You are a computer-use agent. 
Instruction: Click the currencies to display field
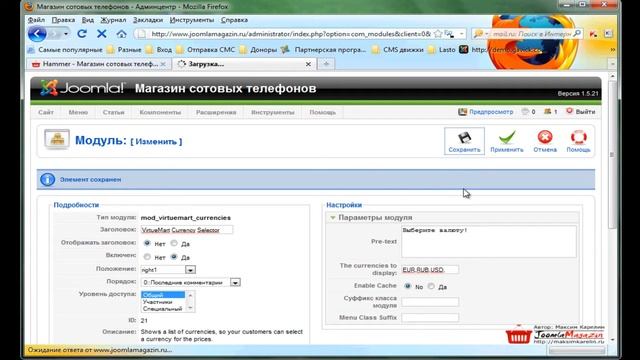(430, 269)
